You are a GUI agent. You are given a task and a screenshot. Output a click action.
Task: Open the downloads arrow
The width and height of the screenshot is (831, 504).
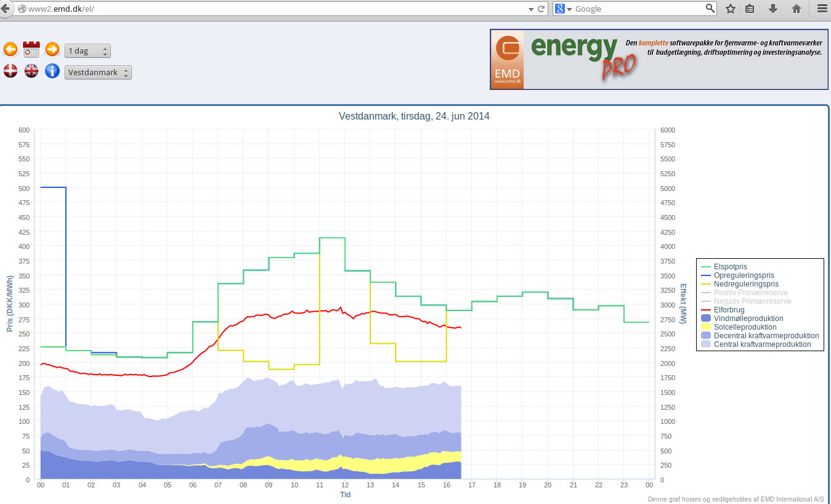click(773, 9)
